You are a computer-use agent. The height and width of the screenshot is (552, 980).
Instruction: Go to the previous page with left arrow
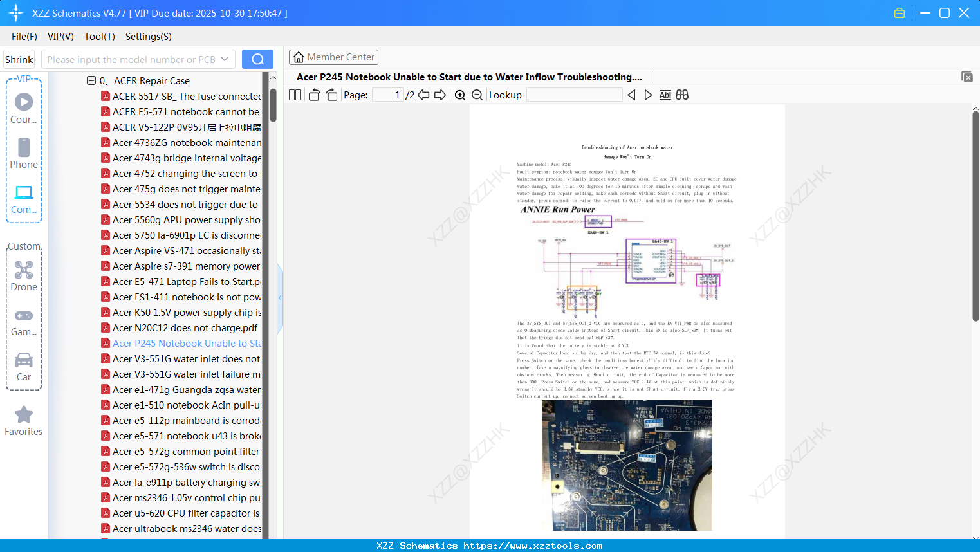pyautogui.click(x=423, y=95)
